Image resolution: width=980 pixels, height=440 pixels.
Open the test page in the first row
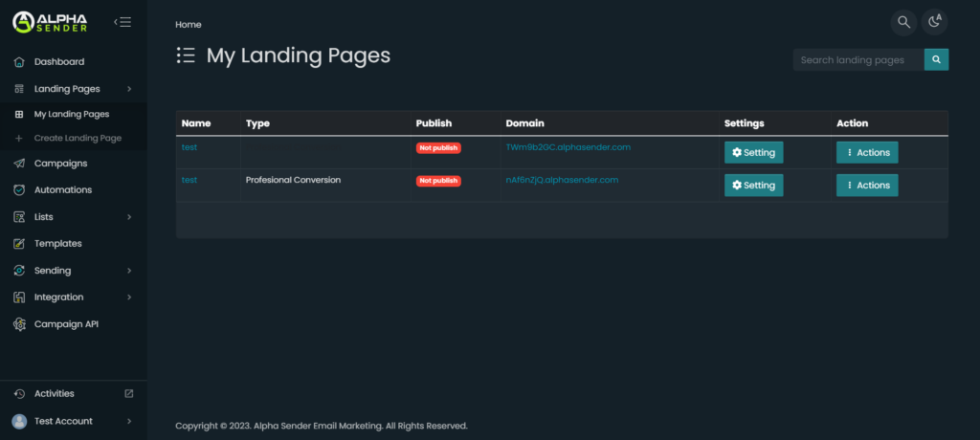189,147
